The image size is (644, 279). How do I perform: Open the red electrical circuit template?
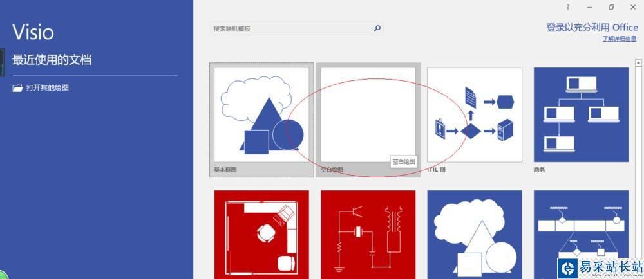(368, 235)
